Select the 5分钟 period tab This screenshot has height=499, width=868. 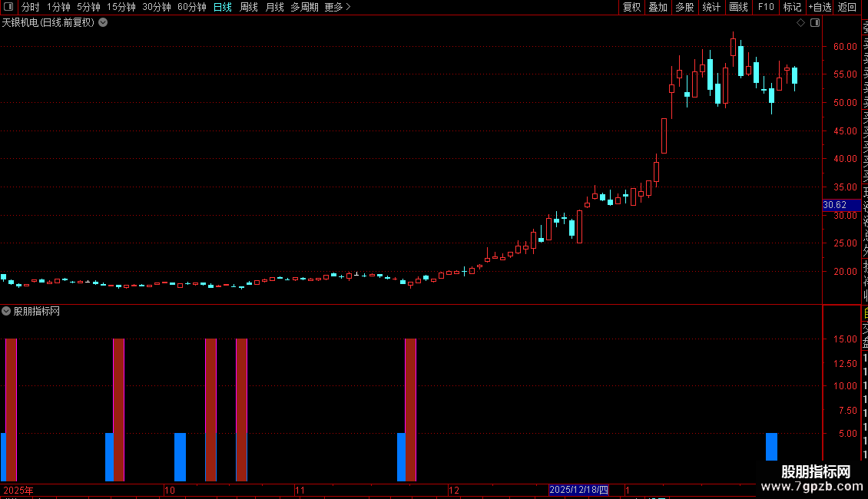[x=88, y=7]
